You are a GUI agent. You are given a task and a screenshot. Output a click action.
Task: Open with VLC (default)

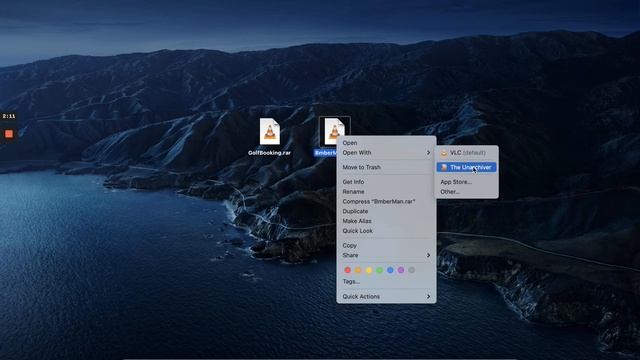coord(467,153)
